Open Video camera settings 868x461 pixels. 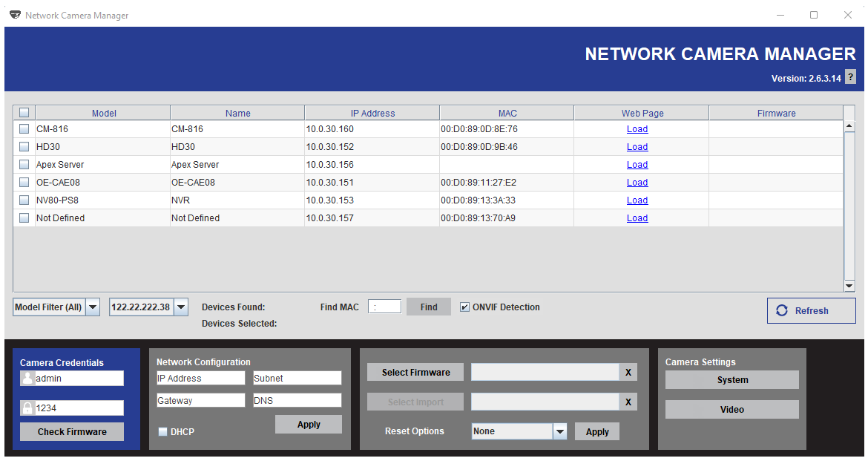pyautogui.click(x=731, y=410)
